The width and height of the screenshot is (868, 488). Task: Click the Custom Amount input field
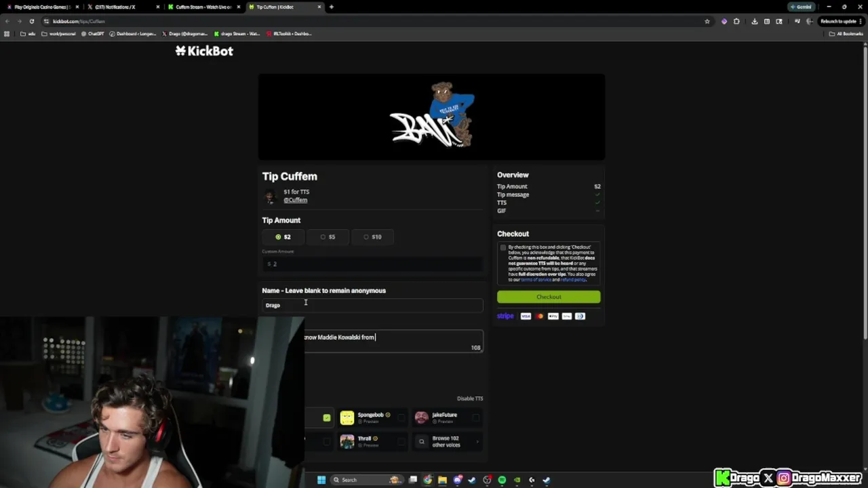point(372,264)
